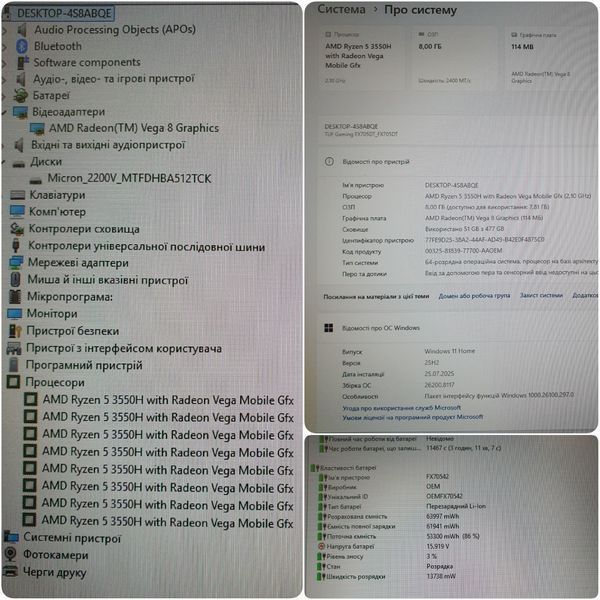
Task: Click the Системні пристрої folder icon
Action: click(11, 537)
